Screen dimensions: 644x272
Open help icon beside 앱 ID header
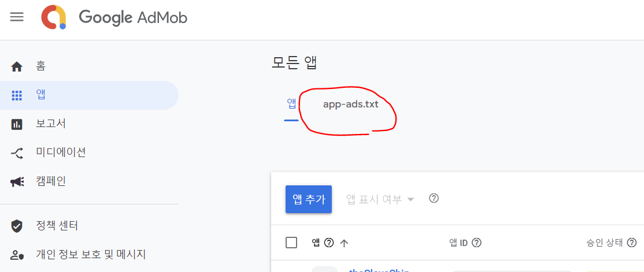coord(476,243)
